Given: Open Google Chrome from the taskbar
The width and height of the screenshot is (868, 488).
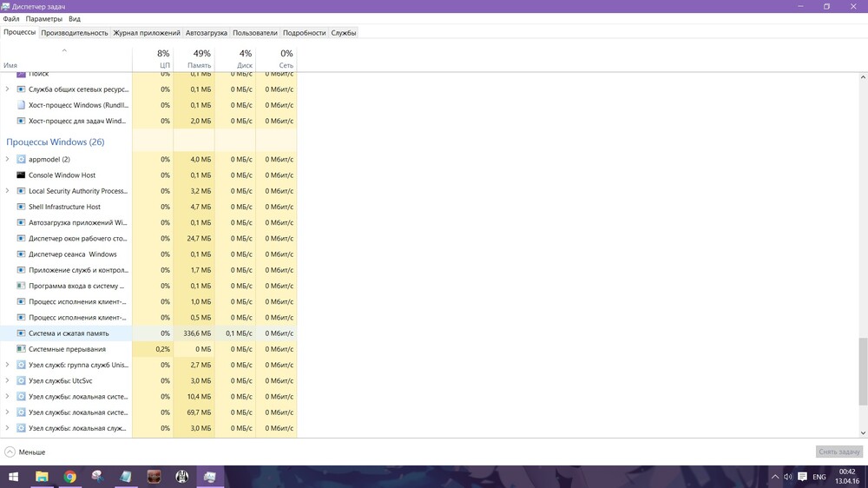Looking at the screenshot, I should 69,477.
